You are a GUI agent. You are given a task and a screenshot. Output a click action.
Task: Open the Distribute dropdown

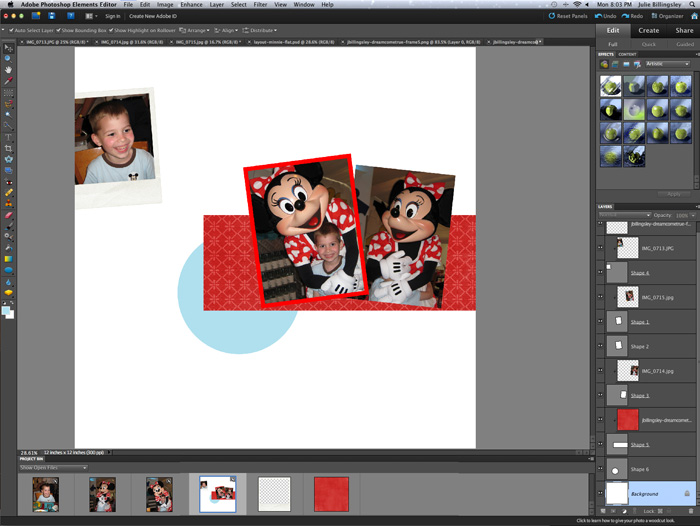(260, 30)
